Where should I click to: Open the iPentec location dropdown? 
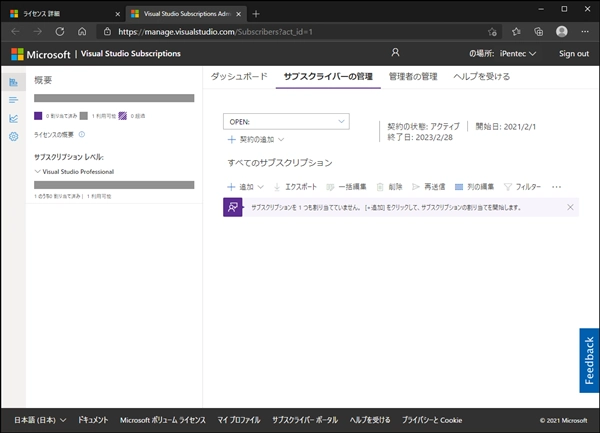tap(518, 54)
